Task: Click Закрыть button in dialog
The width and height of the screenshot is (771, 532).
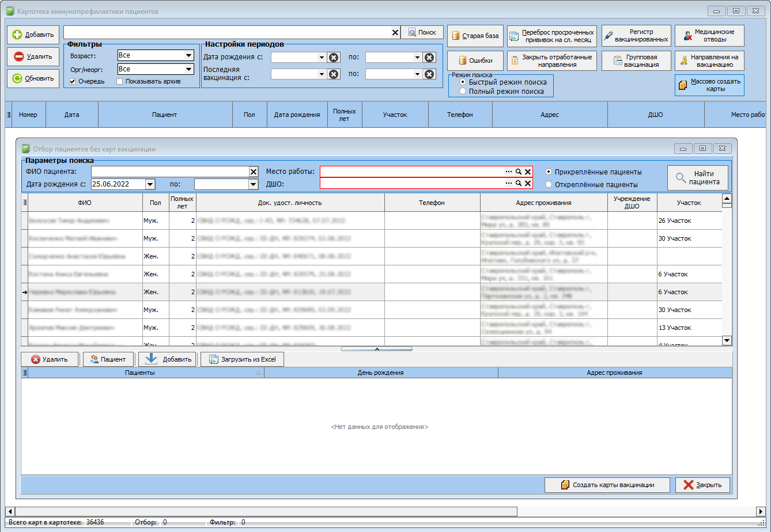Action: [x=702, y=485]
